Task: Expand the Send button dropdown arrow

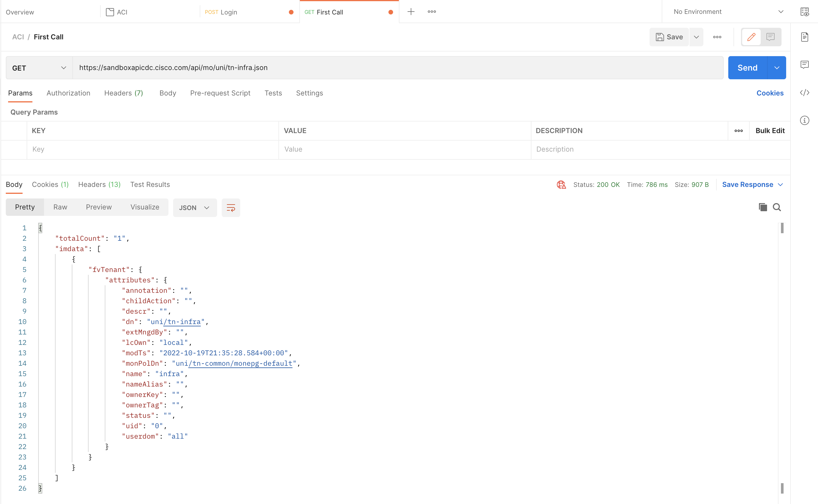Action: pos(777,68)
